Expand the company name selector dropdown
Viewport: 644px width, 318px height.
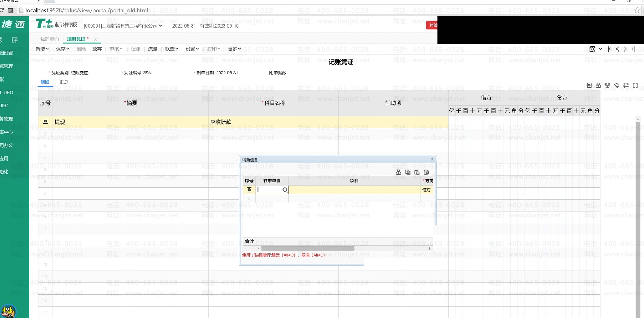160,26
